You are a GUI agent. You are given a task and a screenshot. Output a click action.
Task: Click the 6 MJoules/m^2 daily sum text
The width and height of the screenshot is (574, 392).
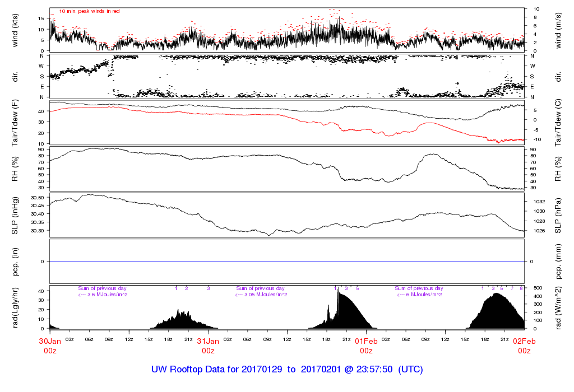(420, 295)
